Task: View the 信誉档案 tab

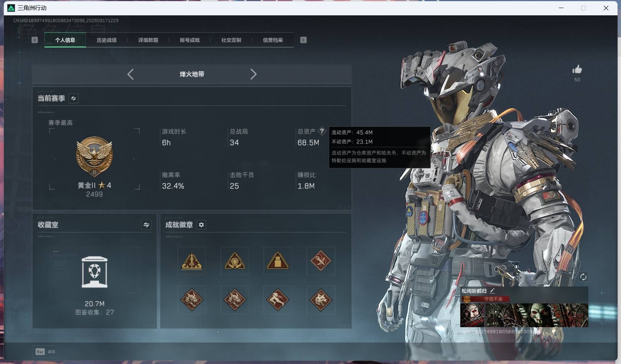Action: point(273,40)
